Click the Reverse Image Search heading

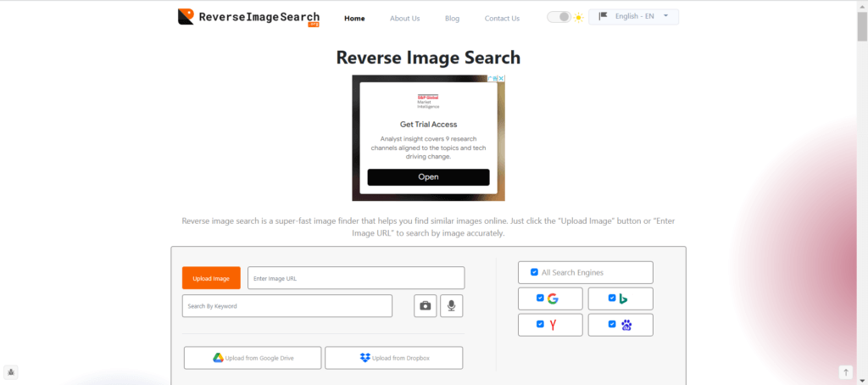pyautogui.click(x=428, y=58)
